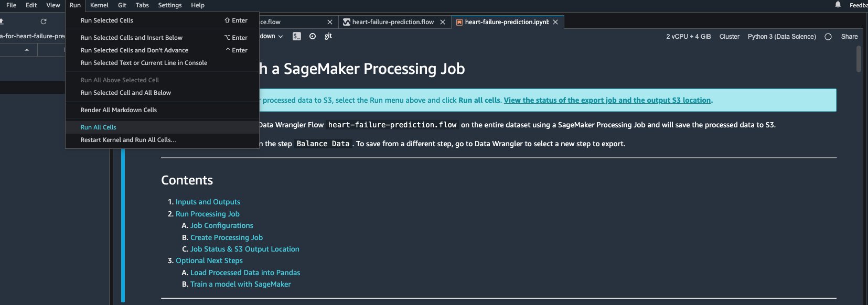Choose Run Selected Cells and Insert Below
The image size is (868, 305).
pos(162,38)
